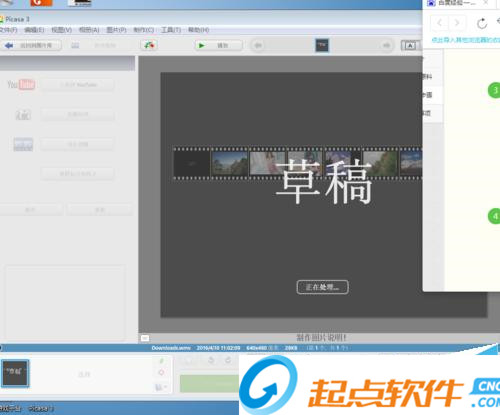Open the 相册(A) menu
The width and height of the screenshot is (500, 415).
click(x=89, y=30)
